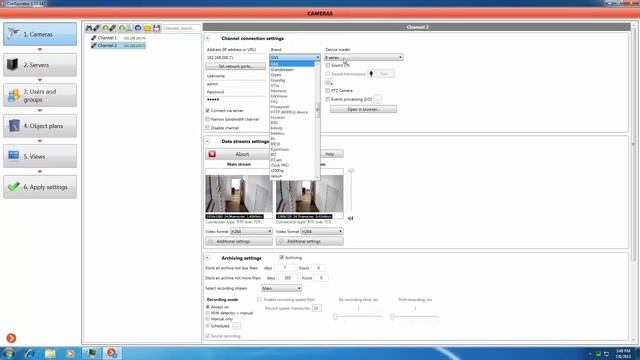
Task: Choose Honeywell in brand list
Action: point(292,107)
